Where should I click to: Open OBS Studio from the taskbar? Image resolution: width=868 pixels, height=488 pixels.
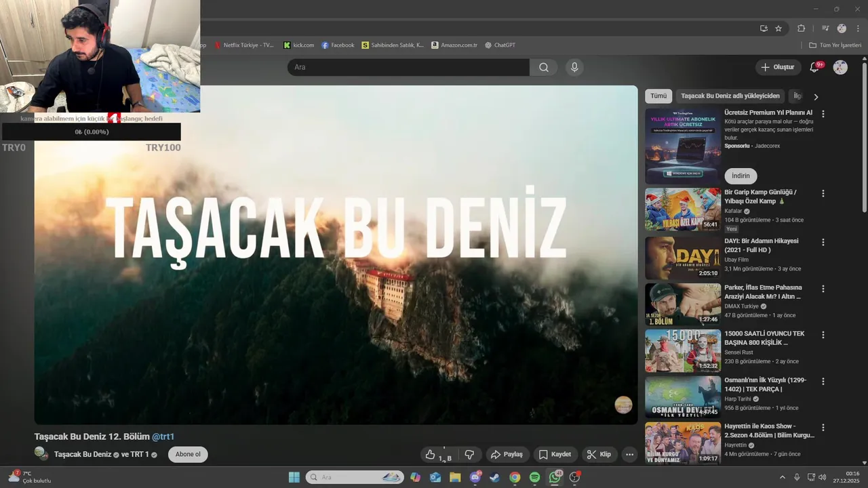click(575, 477)
